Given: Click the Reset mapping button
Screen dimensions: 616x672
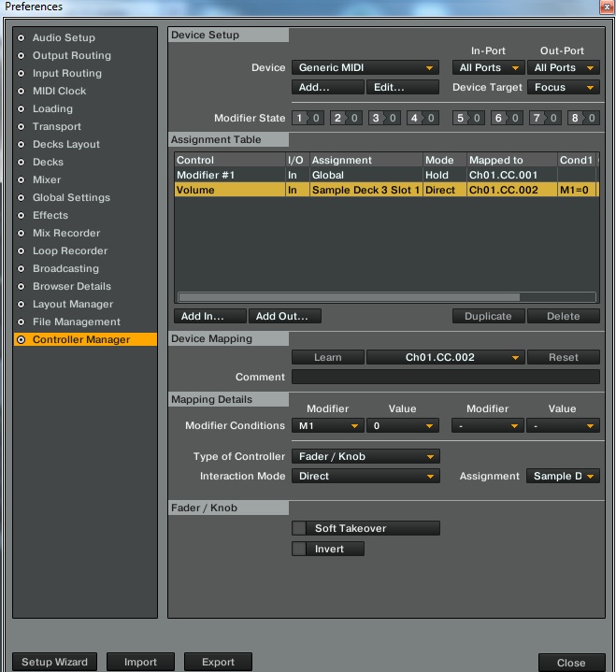Looking at the screenshot, I should click(x=564, y=357).
